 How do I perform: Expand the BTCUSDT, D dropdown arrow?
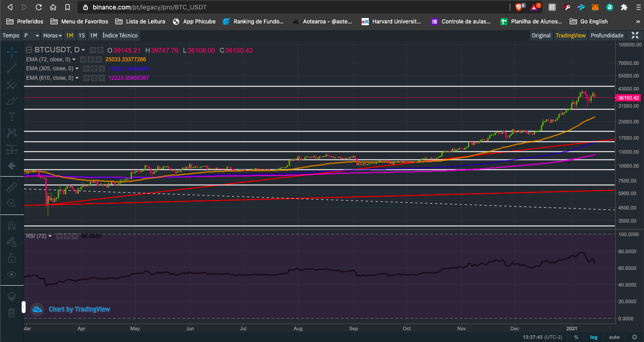point(83,50)
